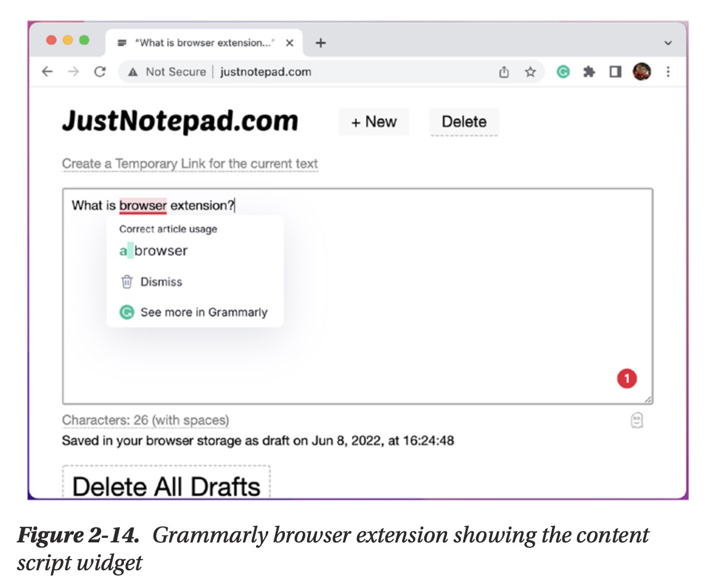
Task: Select See more in Grammarly
Action: tap(204, 312)
